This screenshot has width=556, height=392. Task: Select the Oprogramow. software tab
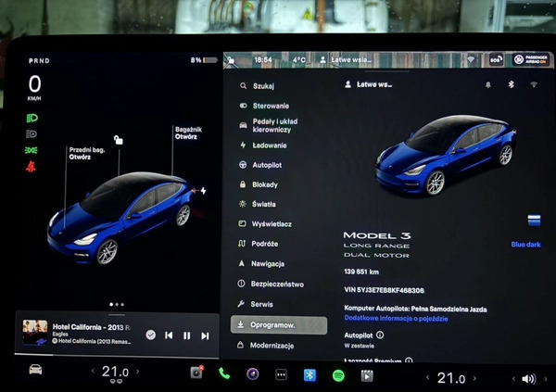[279, 325]
